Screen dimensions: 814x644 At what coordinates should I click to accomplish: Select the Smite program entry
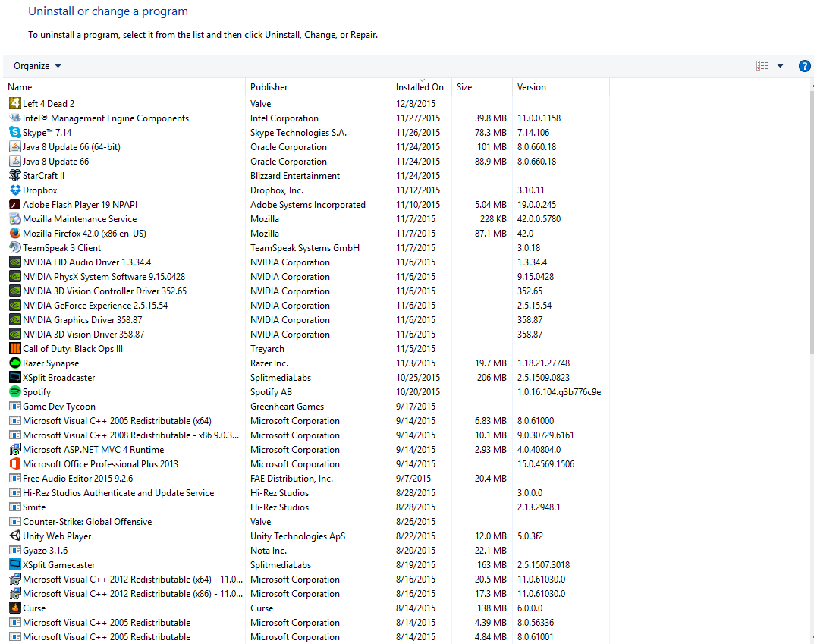click(306, 507)
